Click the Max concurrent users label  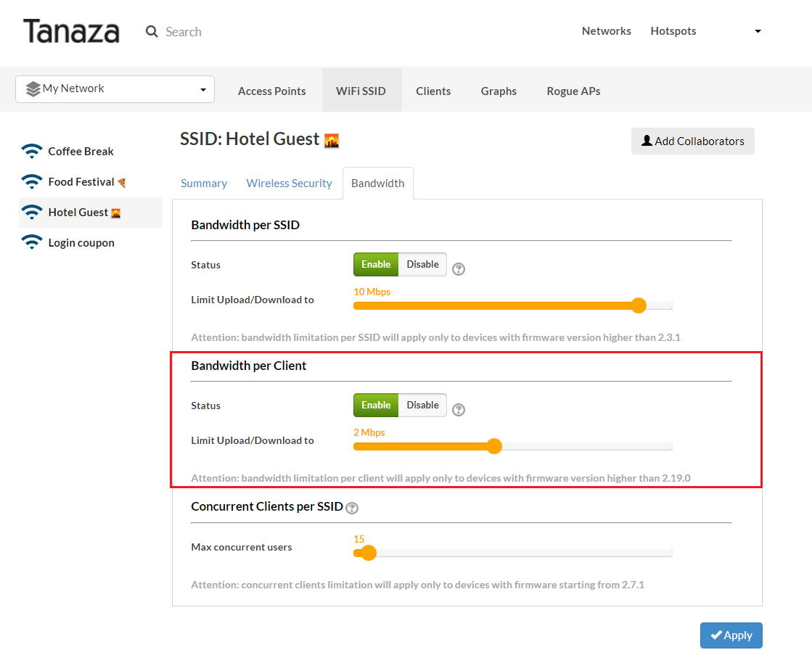tap(242, 547)
